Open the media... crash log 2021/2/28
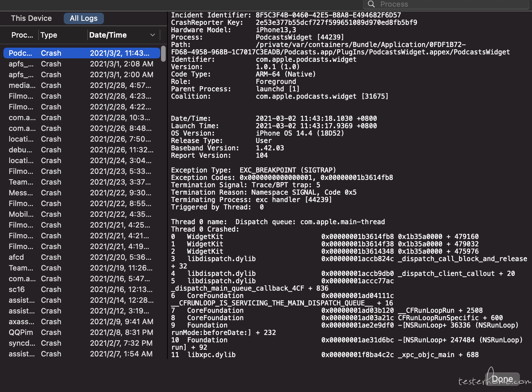 coord(82,85)
